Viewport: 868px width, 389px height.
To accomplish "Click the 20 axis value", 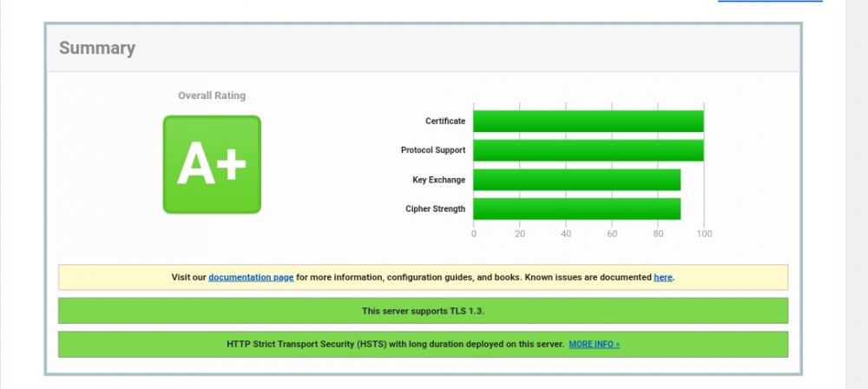I will coord(519,234).
